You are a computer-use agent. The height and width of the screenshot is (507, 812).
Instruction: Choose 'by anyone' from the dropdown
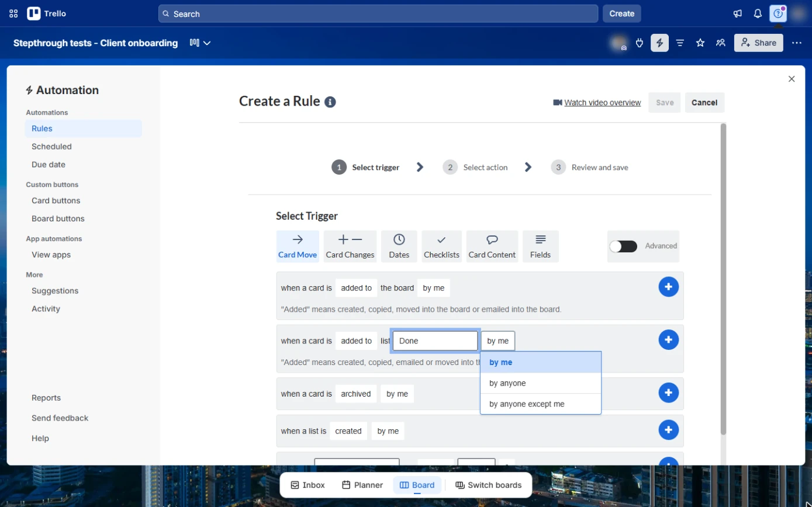(541, 383)
